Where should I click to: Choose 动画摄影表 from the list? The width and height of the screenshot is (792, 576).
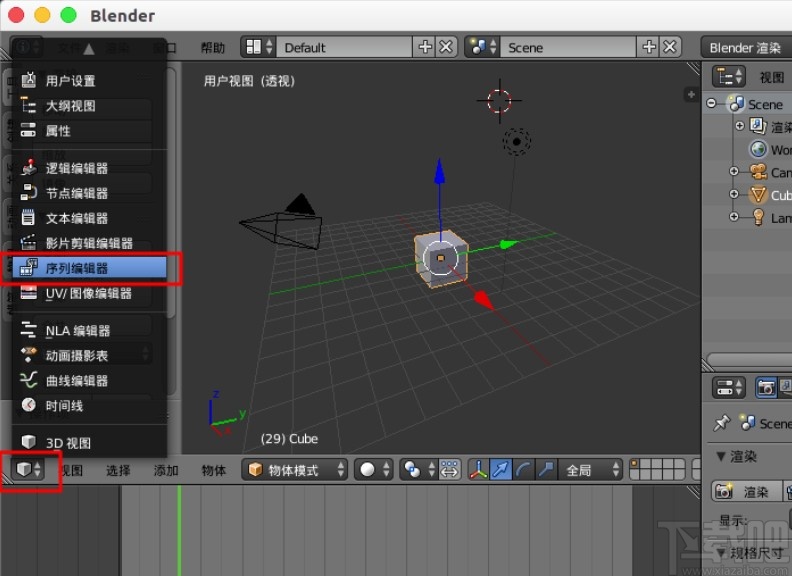(89, 356)
